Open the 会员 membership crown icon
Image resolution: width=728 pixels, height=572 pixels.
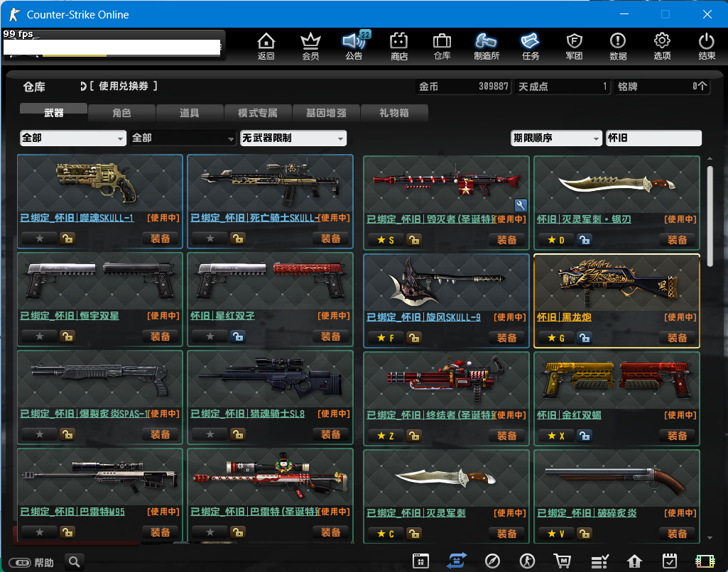310,45
